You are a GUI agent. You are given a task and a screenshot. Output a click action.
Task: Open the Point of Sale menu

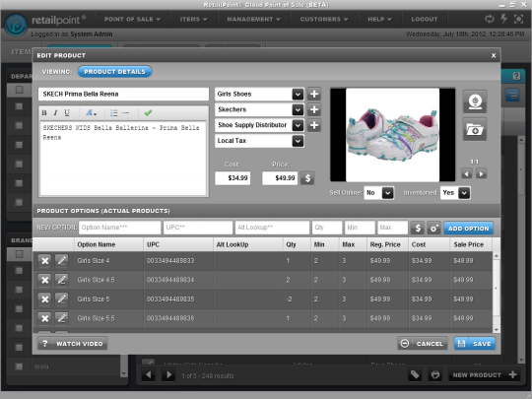[132, 20]
